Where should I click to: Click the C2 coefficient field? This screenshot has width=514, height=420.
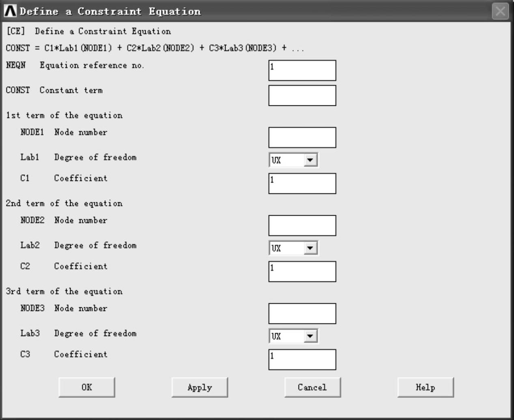[x=302, y=272]
